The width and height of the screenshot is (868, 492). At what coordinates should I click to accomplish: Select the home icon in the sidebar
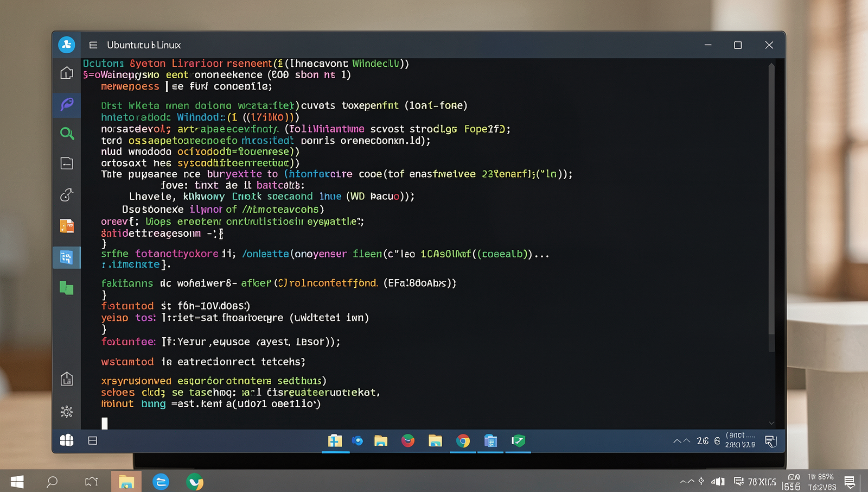[67, 72]
